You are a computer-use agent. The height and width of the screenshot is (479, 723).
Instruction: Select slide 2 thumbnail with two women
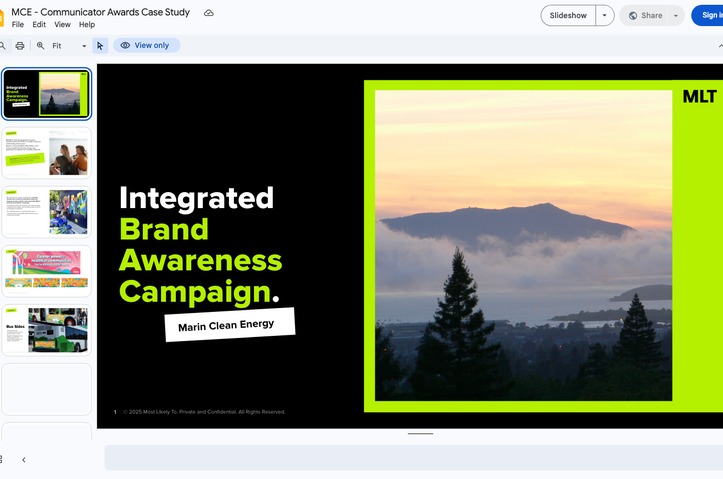[x=46, y=153]
